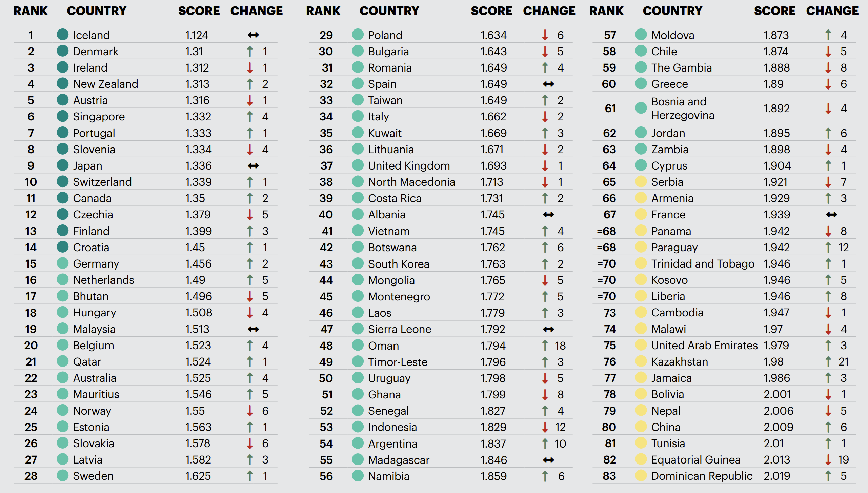
Task: Click Bolivia's score 2.001
Action: pos(777,394)
